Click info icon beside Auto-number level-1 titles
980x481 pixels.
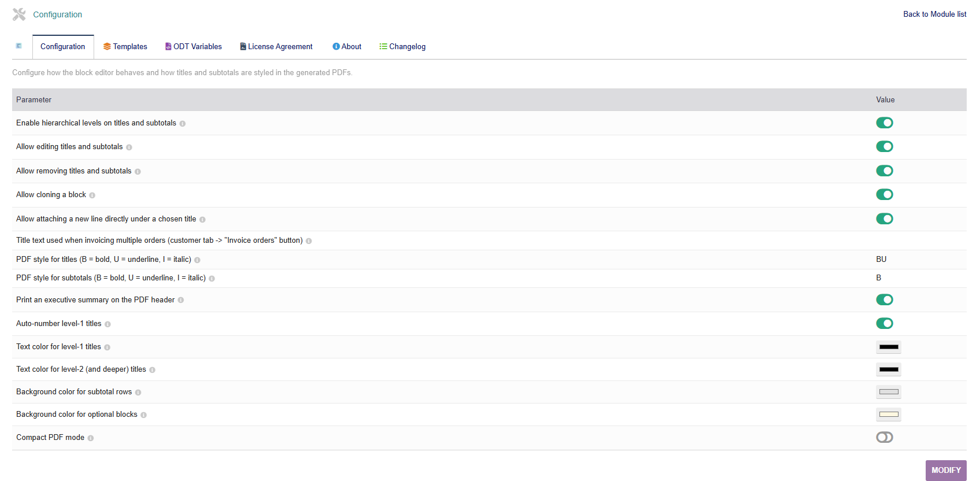pos(107,324)
